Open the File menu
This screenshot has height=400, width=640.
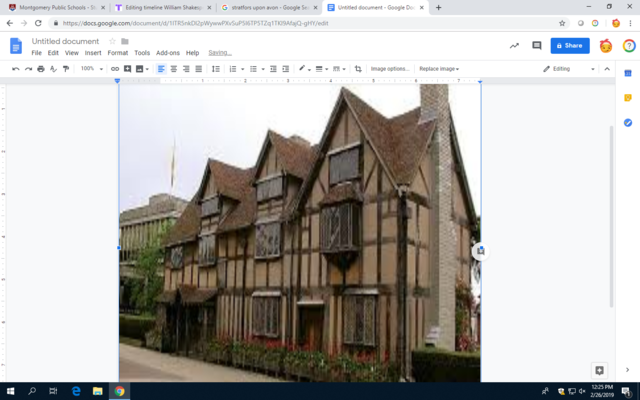[36, 53]
